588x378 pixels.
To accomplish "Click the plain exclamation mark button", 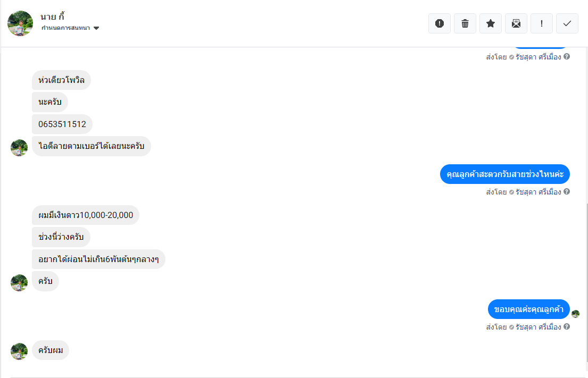I will tap(542, 23).
